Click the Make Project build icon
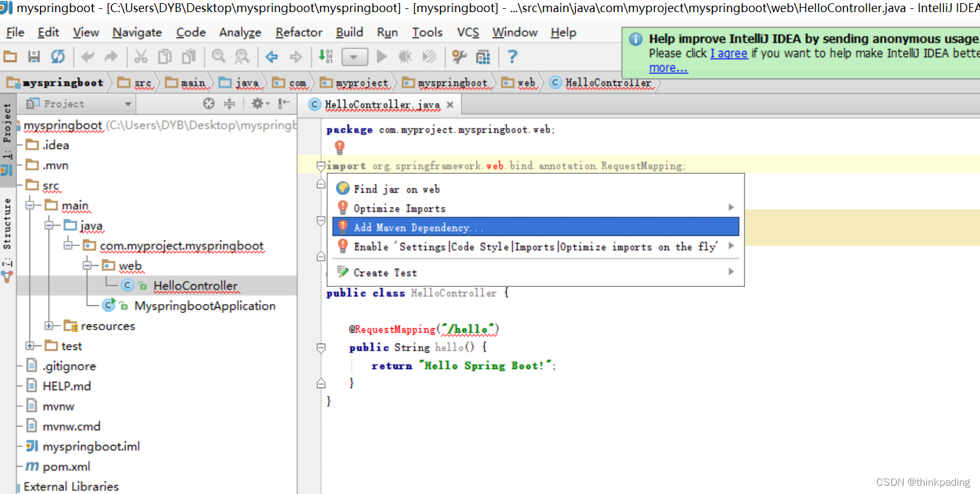Viewport: 980px width, 494px height. [325, 57]
